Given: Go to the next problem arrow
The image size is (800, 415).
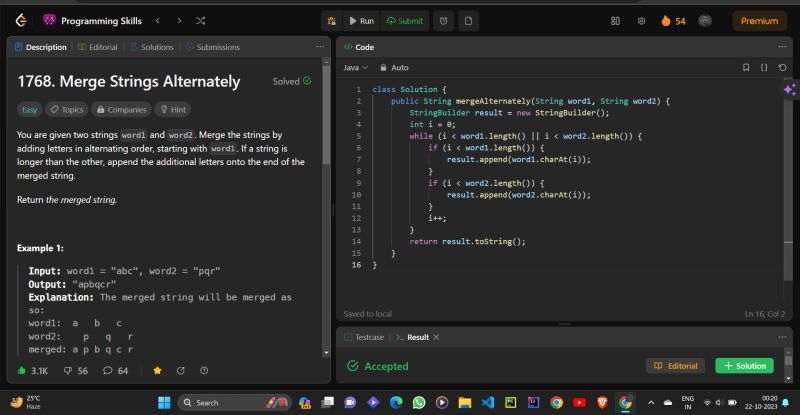Looking at the screenshot, I should pyautogui.click(x=179, y=20).
